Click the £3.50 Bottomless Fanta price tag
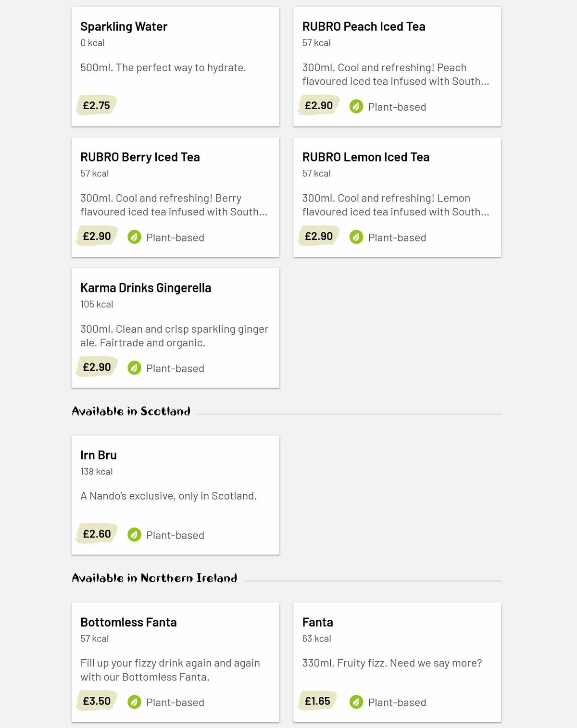This screenshot has width=577, height=728. 97,701
